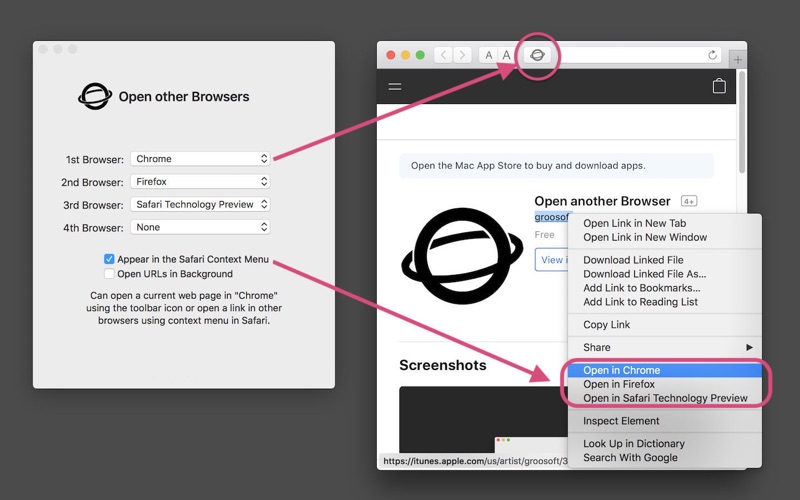Enable Open URLs in Background checkbox

pyautogui.click(x=109, y=274)
